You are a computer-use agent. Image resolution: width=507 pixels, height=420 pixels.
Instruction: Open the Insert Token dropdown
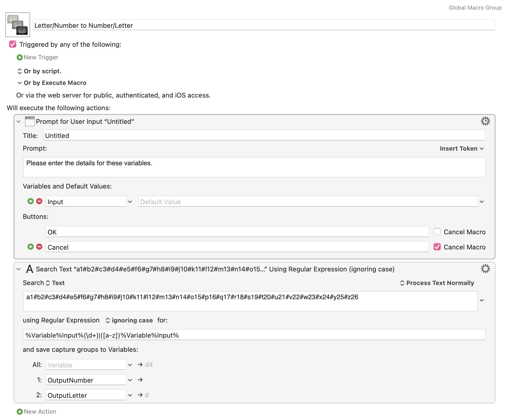(462, 149)
